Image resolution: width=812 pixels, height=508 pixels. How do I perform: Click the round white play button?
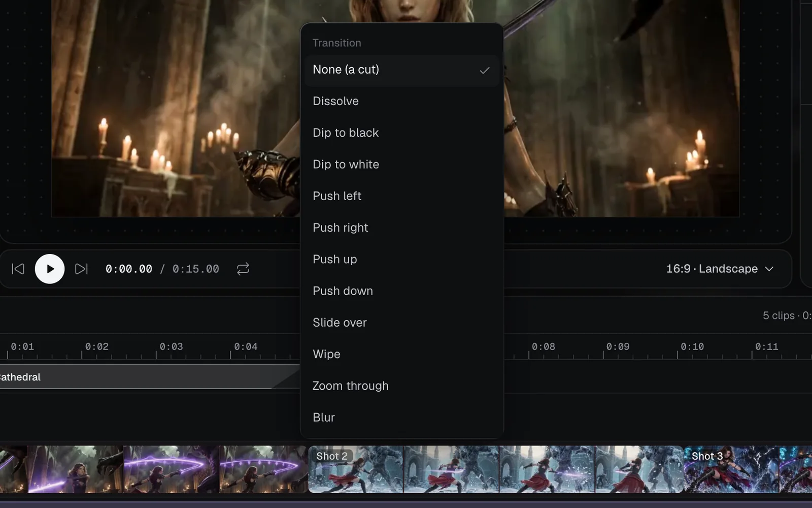pyautogui.click(x=50, y=269)
